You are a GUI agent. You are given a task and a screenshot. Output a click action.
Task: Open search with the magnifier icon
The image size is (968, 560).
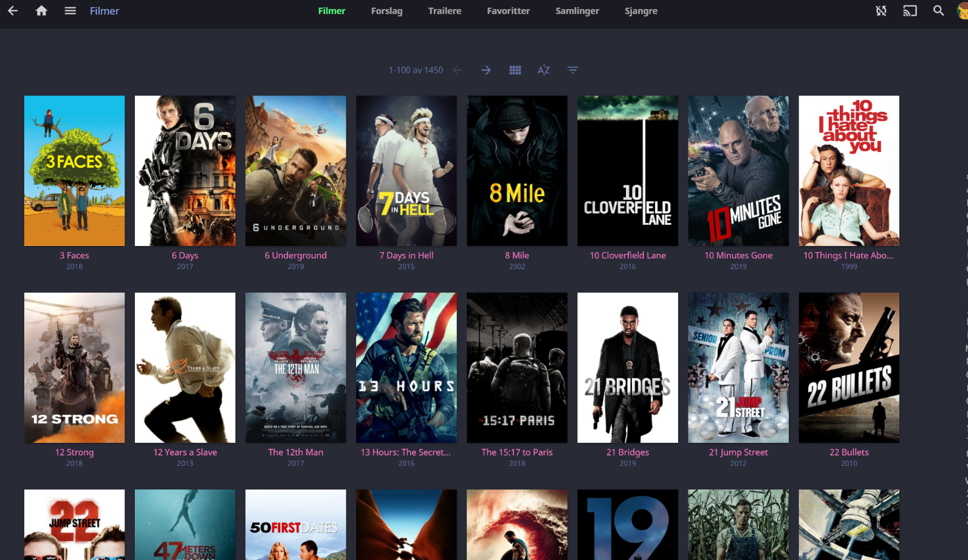pyautogui.click(x=939, y=11)
